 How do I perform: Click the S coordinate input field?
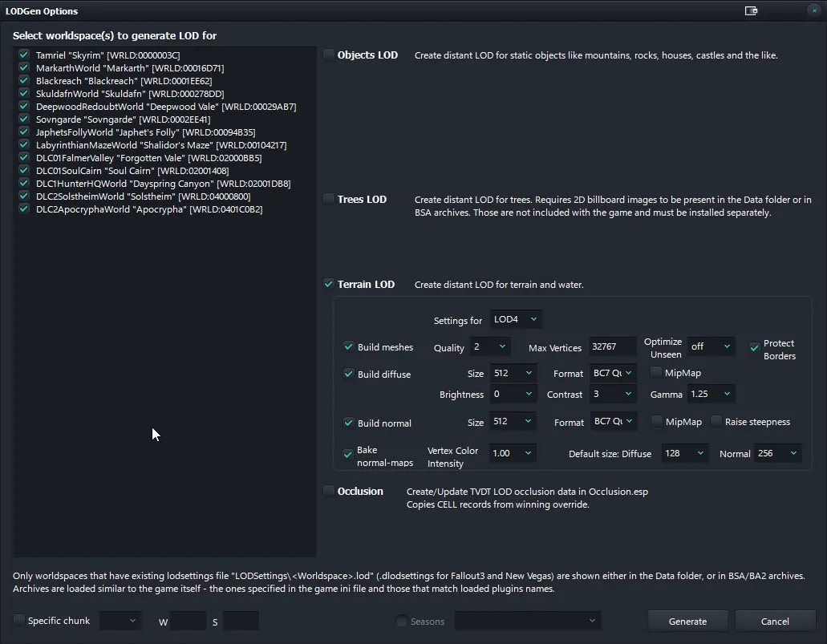click(241, 621)
